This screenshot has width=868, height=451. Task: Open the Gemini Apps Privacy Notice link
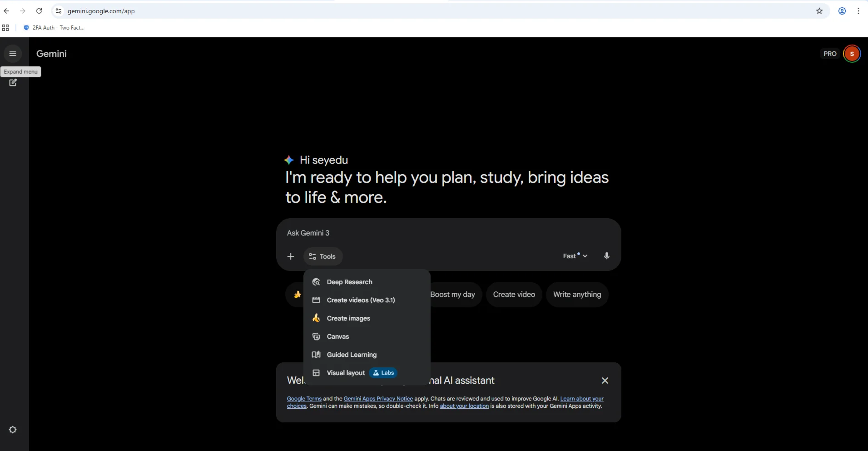pos(378,398)
